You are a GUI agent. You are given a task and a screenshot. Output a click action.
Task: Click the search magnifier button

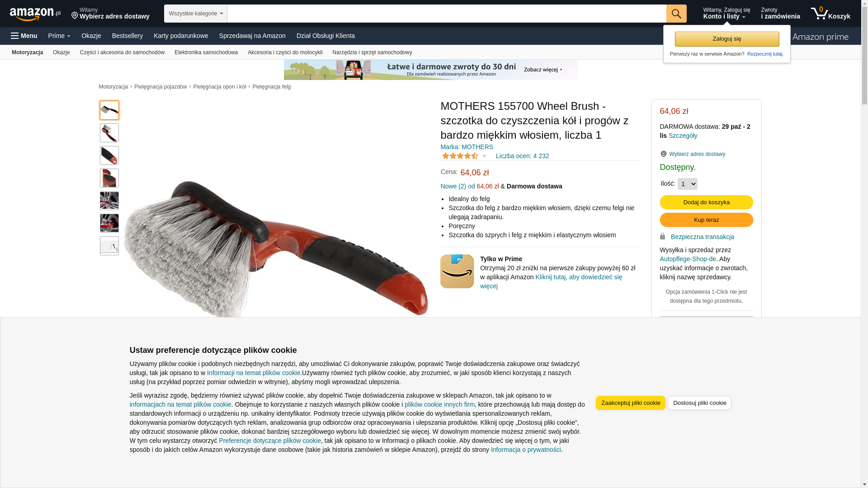(x=676, y=14)
